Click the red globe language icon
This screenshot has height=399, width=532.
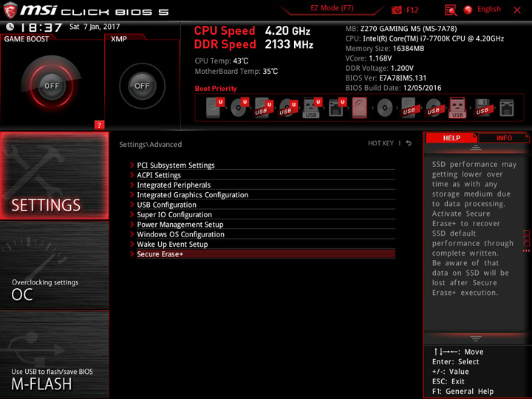click(x=468, y=10)
